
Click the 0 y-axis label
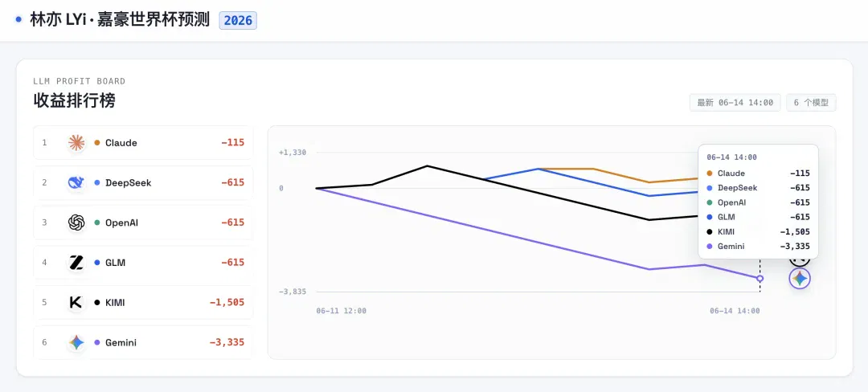pyautogui.click(x=281, y=188)
